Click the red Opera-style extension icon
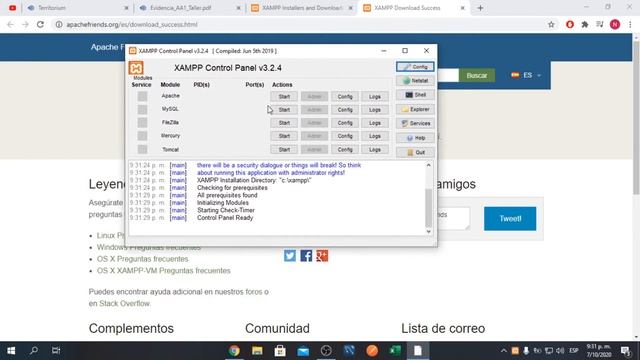Viewport: 640px width, 360px height. [570, 24]
